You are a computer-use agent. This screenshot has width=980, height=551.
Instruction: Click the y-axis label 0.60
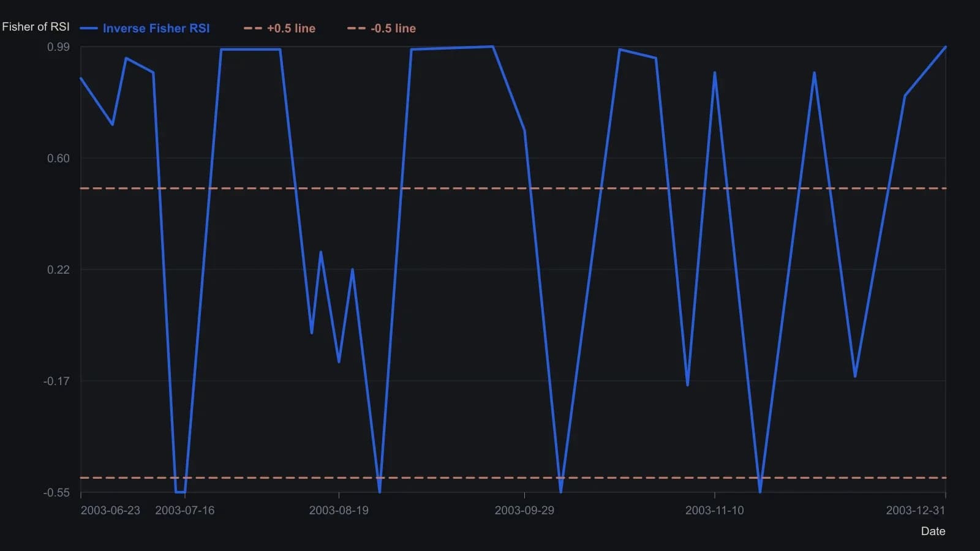(59, 159)
